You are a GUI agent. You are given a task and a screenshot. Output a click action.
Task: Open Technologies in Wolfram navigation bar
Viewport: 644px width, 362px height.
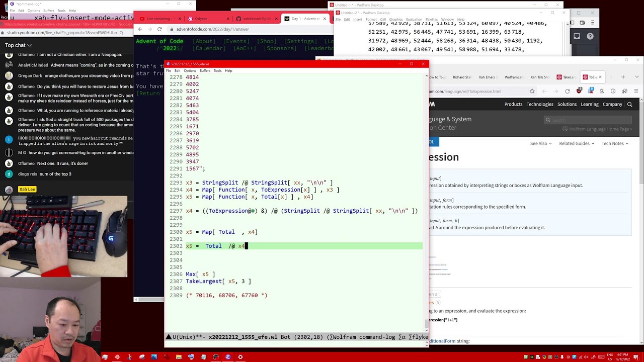click(540, 104)
